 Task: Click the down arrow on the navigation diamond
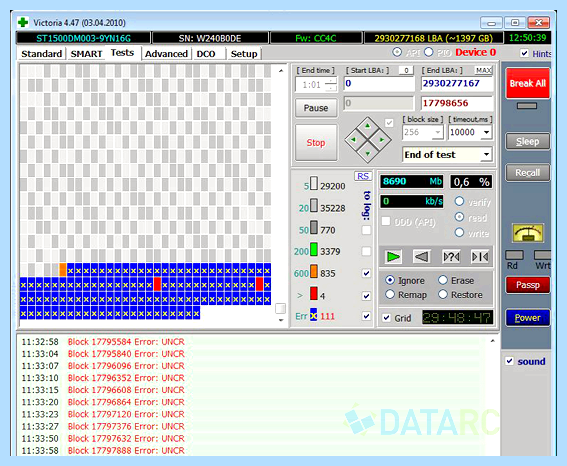coord(368,154)
